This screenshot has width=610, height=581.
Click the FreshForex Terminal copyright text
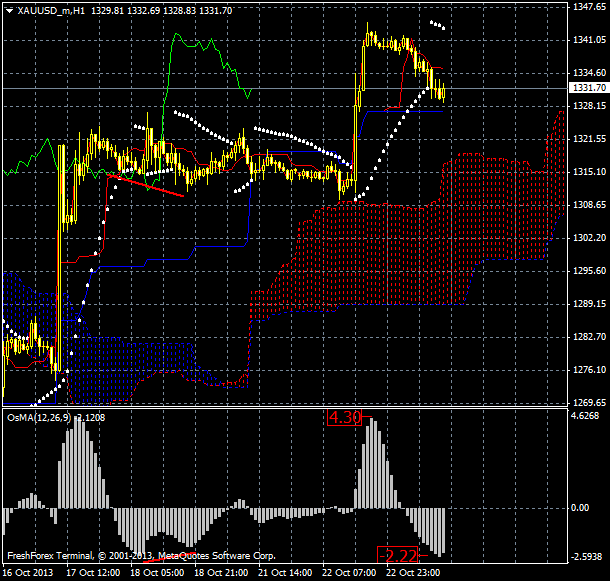click(140, 555)
